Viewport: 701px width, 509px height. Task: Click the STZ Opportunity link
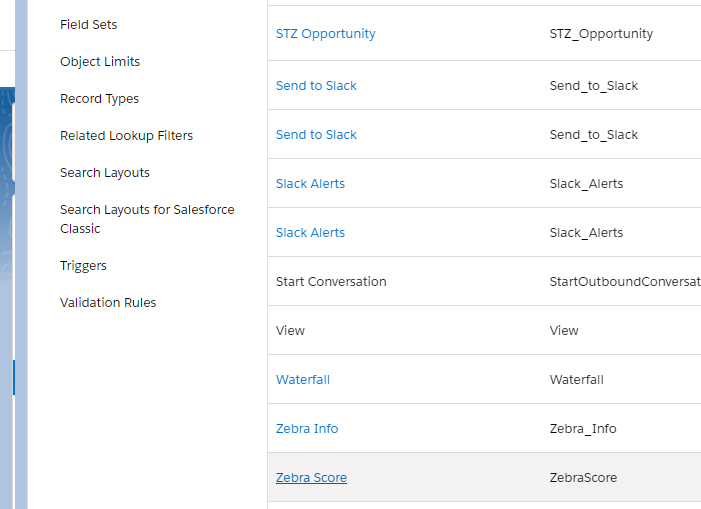pos(325,34)
